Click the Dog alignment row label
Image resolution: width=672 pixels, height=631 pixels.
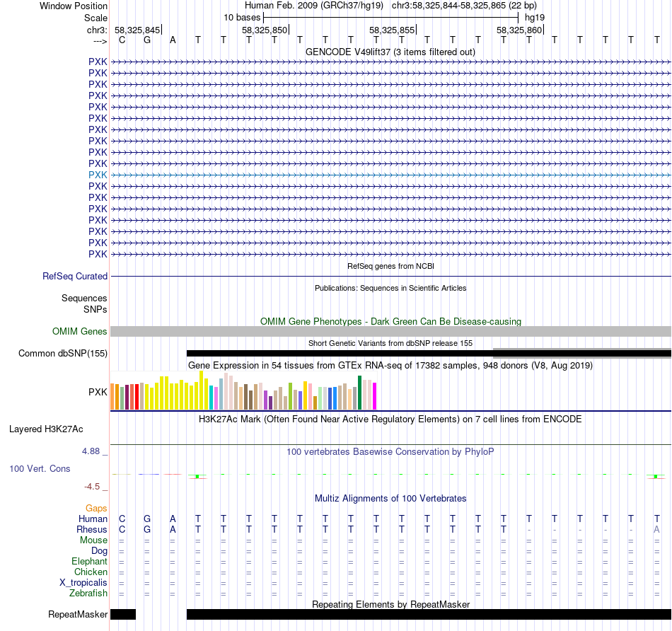[x=99, y=551]
